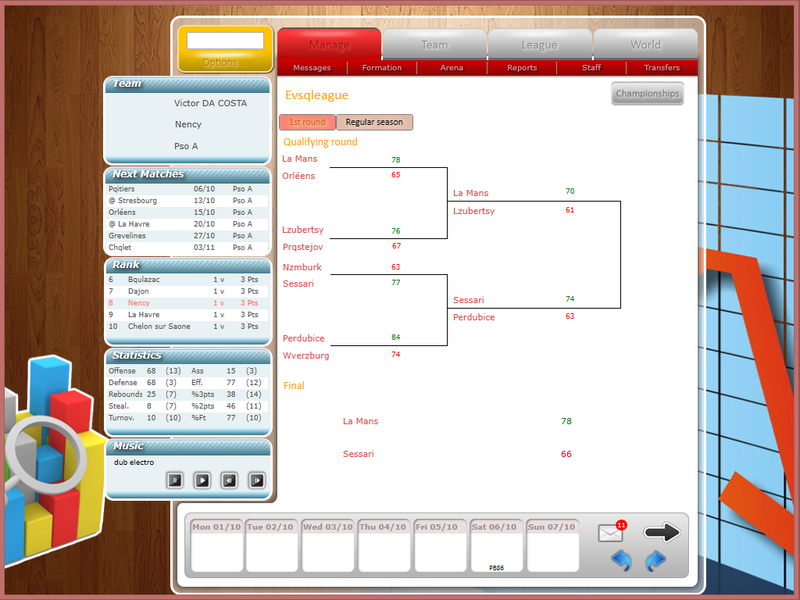
Task: Click La Havre in the Rank panel
Action: [143, 315]
